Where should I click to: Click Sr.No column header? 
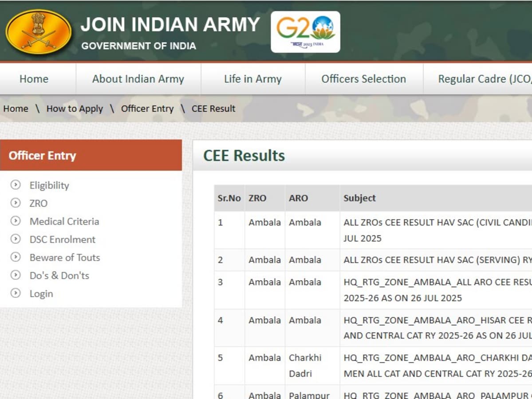(x=229, y=198)
